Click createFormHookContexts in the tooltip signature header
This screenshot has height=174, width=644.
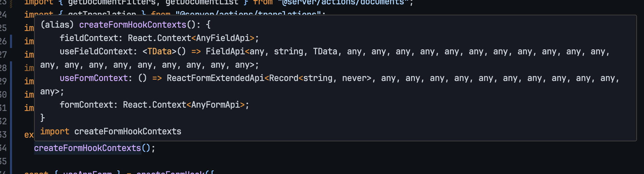pos(132,25)
